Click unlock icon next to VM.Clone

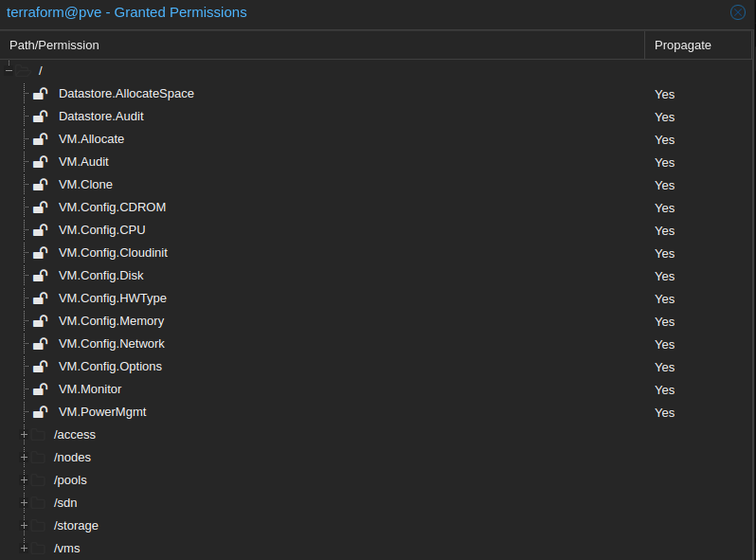click(41, 185)
